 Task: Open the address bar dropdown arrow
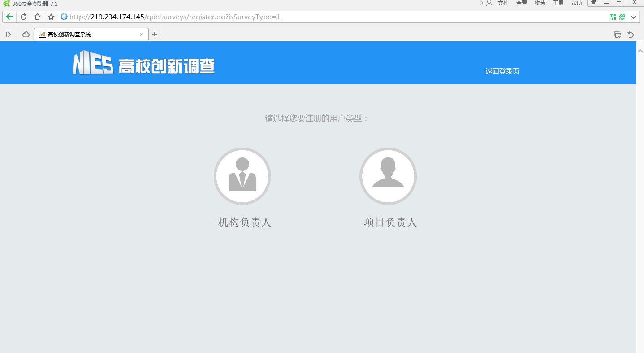[634, 17]
